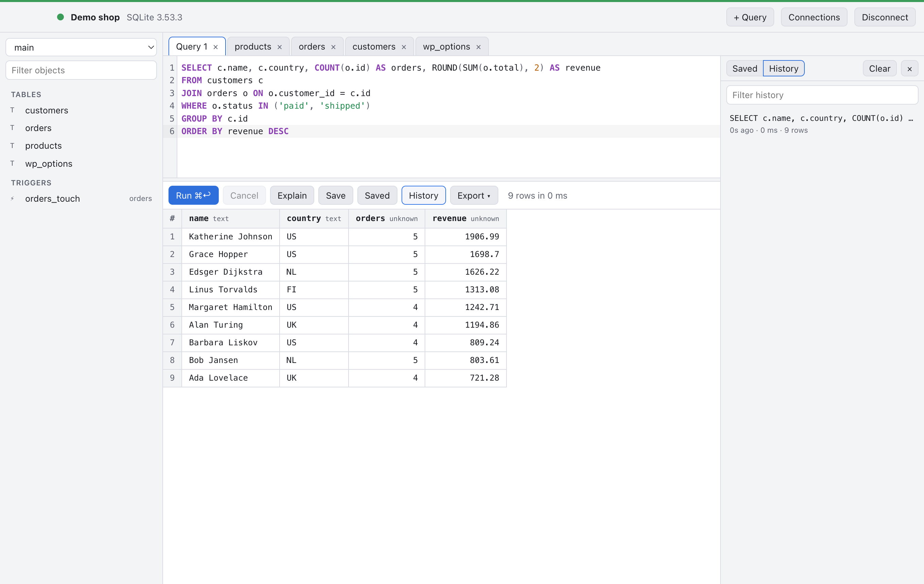Select the orders_touch trigger
The width and height of the screenshot is (924, 584).
[81, 199]
